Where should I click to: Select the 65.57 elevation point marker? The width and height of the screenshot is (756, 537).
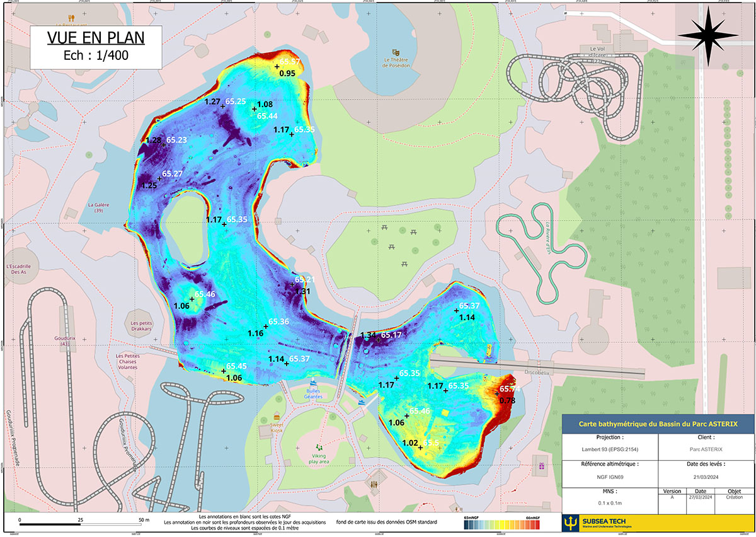[277, 66]
